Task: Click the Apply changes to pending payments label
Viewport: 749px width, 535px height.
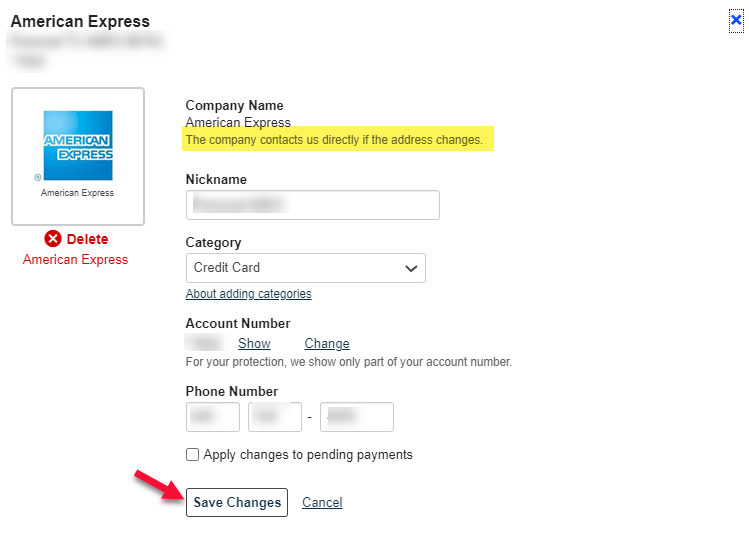Action: pos(308,455)
